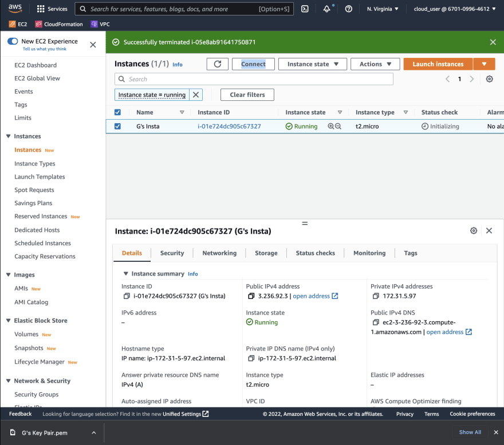Toggle the select-all instances checkbox
Viewport: 504px width, 445px height.
click(117, 112)
